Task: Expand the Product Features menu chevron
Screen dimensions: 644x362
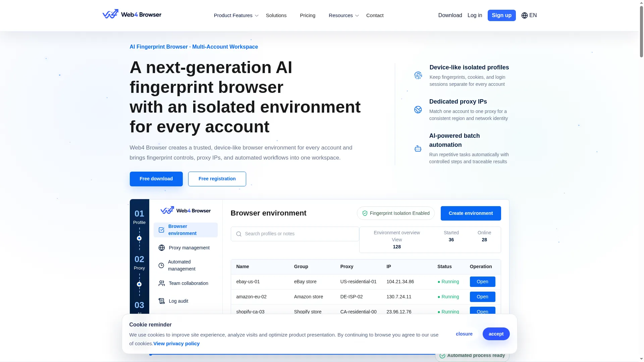Action: click(x=257, y=16)
